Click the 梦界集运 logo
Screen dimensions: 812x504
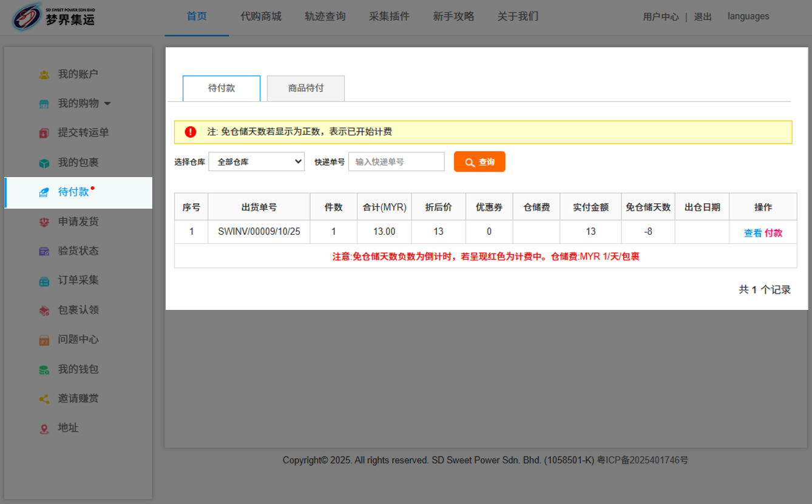click(x=55, y=18)
